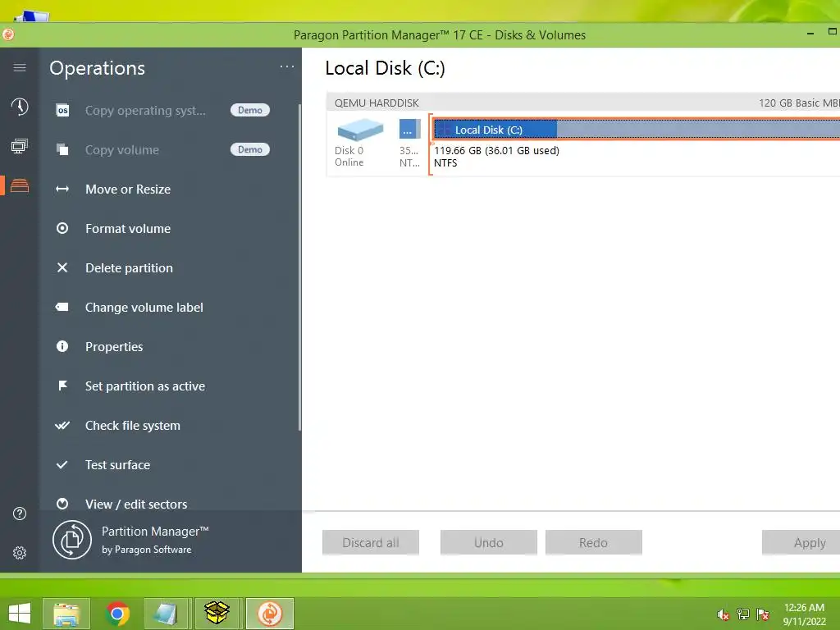Click the Properties info icon
The image size is (840, 630).
tap(62, 347)
